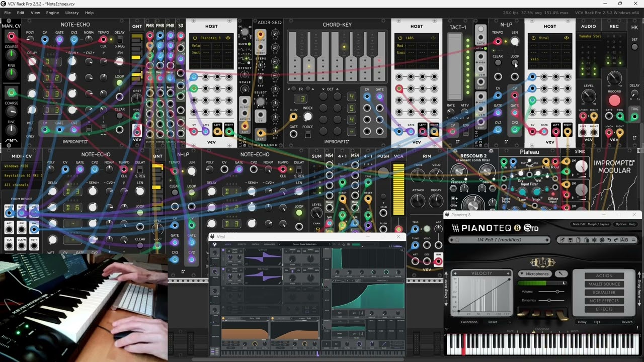Image resolution: width=644 pixels, height=362 pixels.
Task: Open the Library menu
Action: (72, 13)
